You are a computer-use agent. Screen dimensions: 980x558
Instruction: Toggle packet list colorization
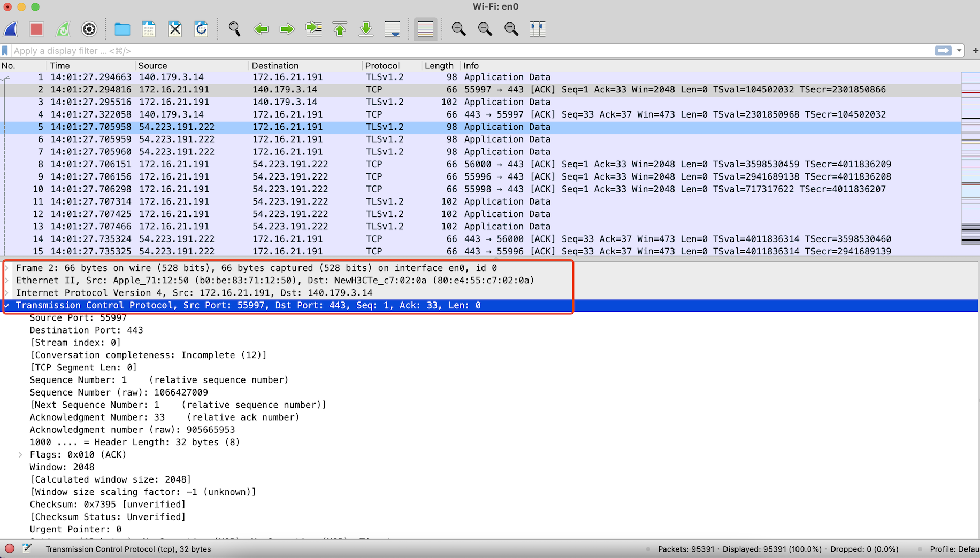tap(425, 29)
